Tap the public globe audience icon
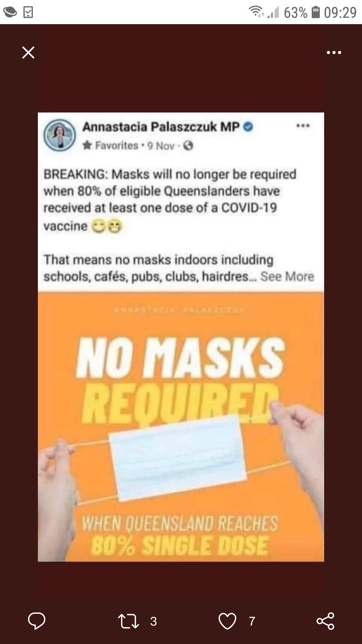The width and height of the screenshot is (362, 644). click(188, 146)
